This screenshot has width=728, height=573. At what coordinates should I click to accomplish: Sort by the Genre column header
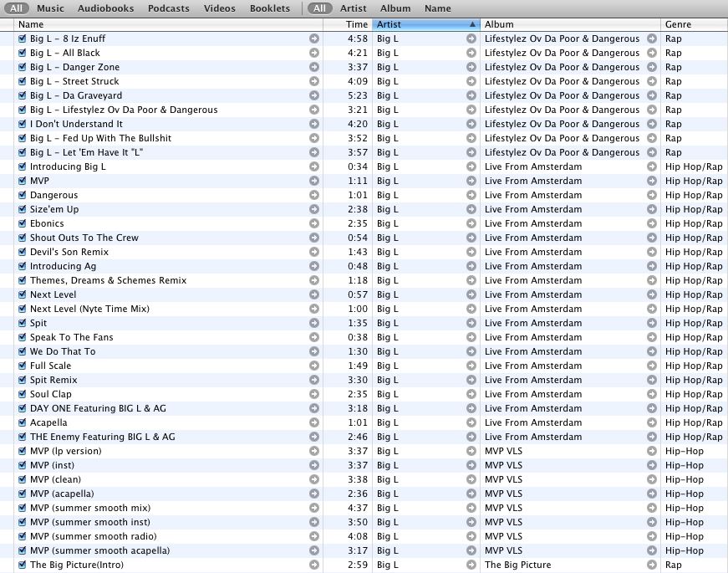(694, 24)
